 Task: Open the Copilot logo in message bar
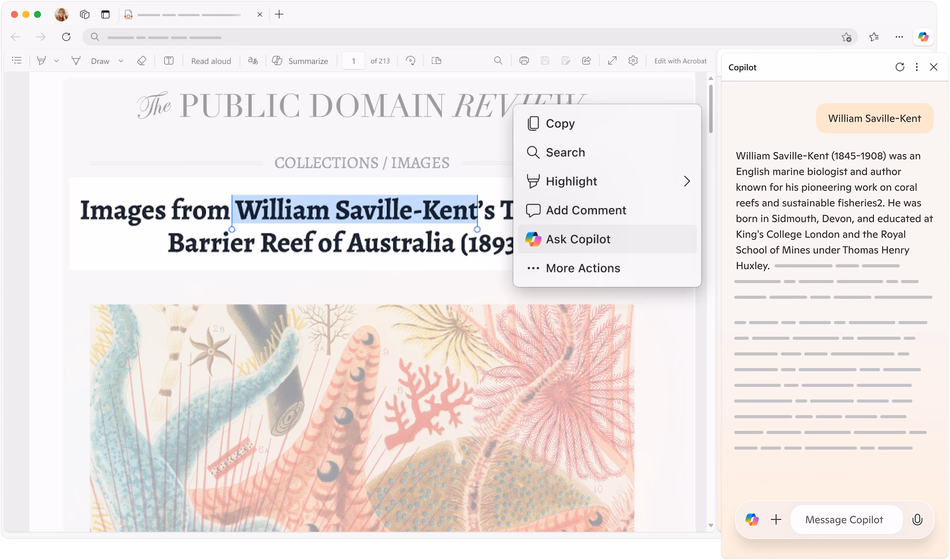[752, 520]
